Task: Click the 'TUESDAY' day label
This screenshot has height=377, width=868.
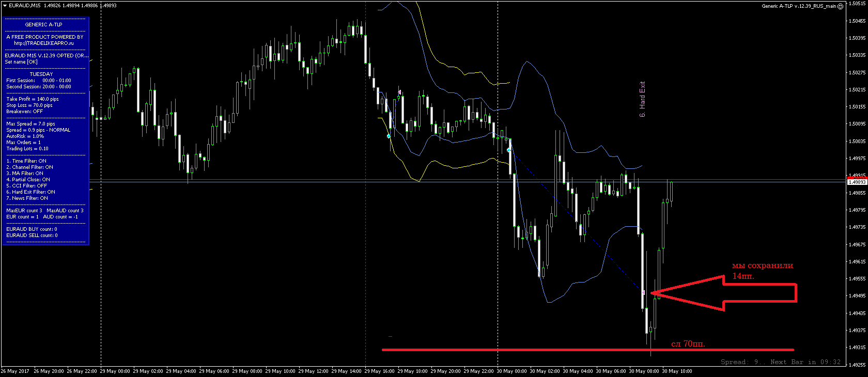Action: coord(41,74)
